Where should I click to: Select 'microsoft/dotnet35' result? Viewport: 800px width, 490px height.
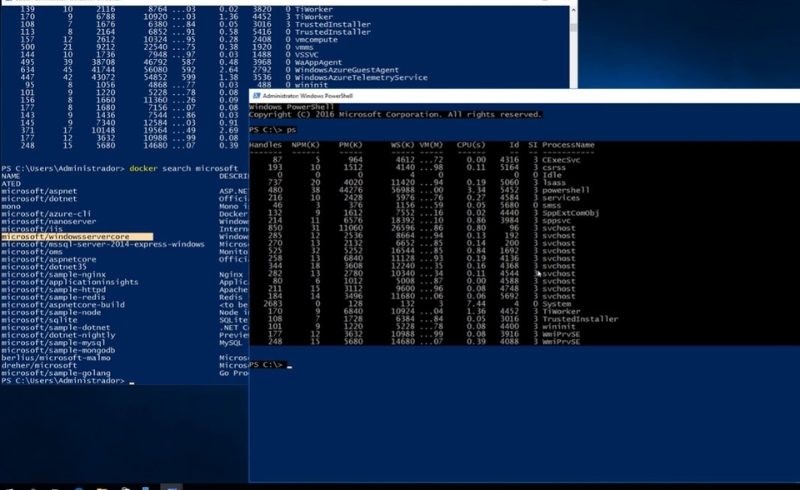coord(44,267)
